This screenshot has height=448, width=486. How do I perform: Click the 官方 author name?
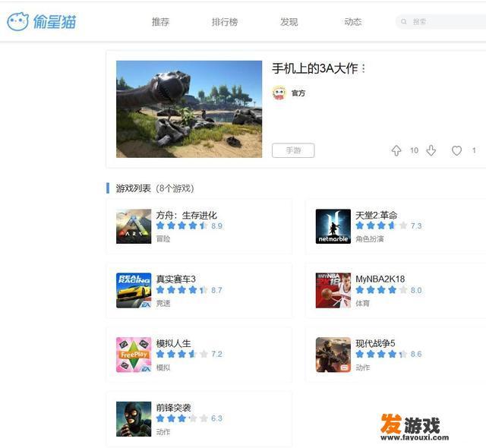[298, 93]
